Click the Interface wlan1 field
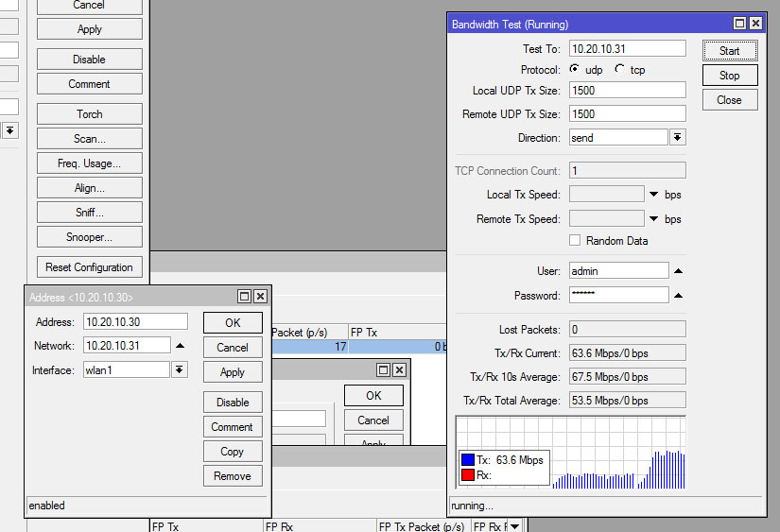Image resolution: width=780 pixels, height=532 pixels. [x=127, y=369]
